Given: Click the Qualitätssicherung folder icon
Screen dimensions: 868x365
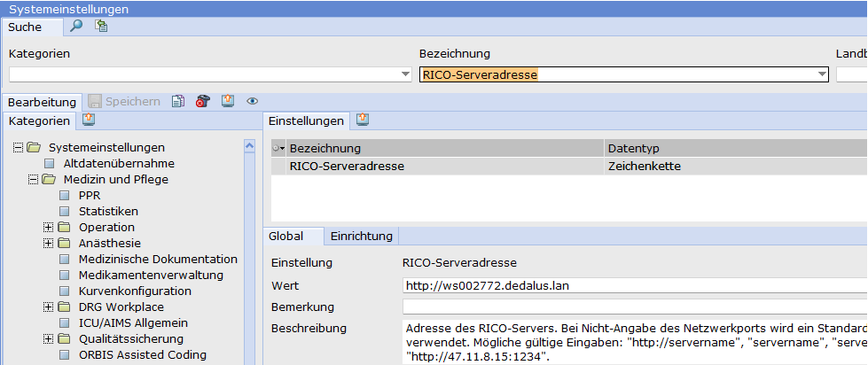Looking at the screenshot, I should click(65, 339).
